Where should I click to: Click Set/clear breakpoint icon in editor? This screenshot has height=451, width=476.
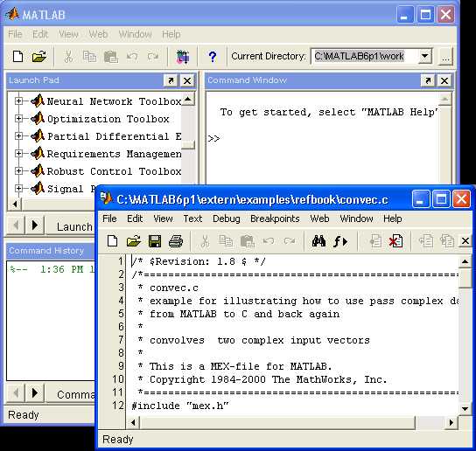pyautogui.click(x=375, y=241)
